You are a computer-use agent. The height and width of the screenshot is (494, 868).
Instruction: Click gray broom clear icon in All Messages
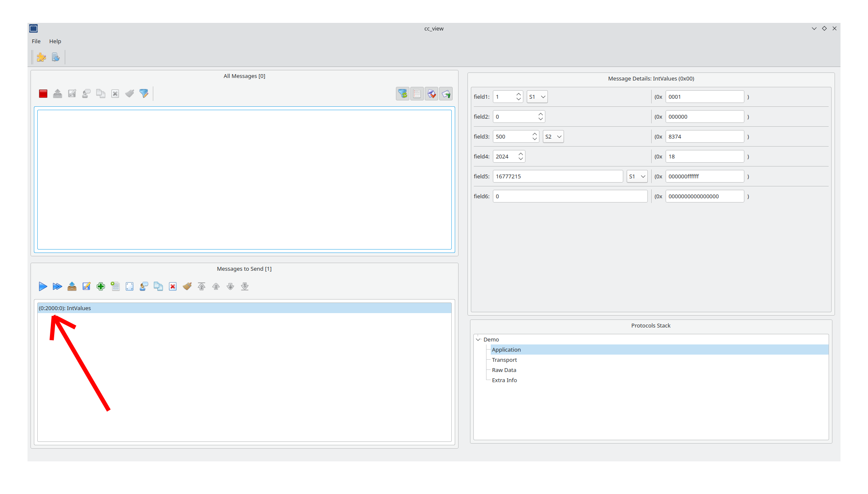(130, 94)
